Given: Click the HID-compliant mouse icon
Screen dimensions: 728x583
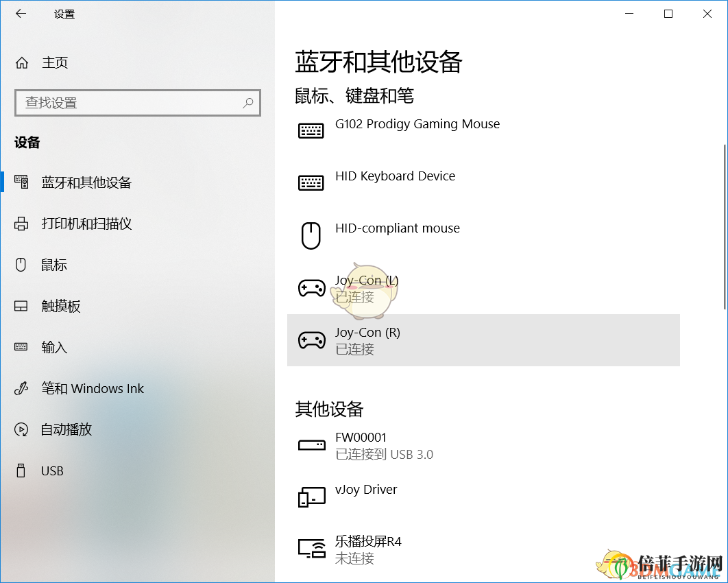Looking at the screenshot, I should pos(311,235).
